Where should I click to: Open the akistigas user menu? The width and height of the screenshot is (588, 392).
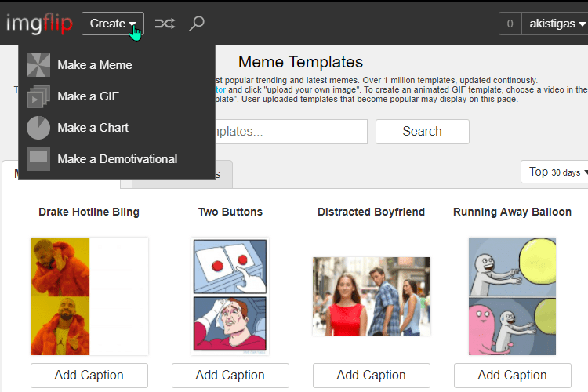click(555, 24)
